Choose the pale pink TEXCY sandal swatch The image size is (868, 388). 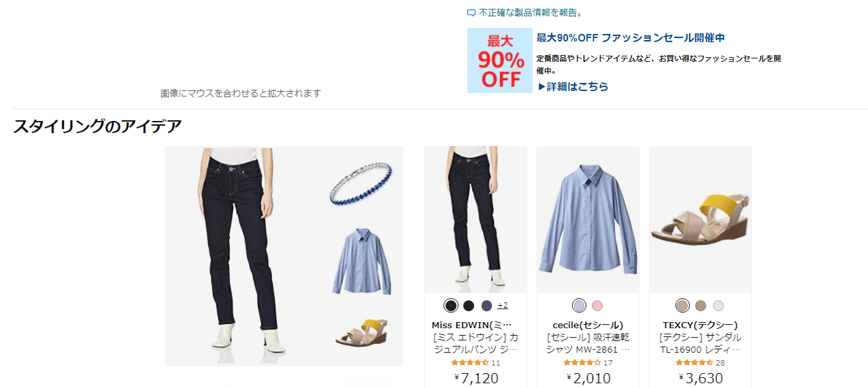coord(718,306)
